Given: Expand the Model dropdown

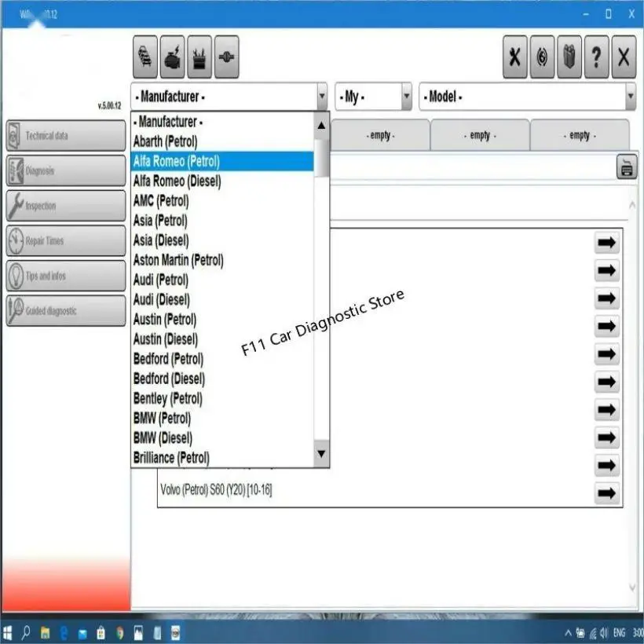Looking at the screenshot, I should coord(631,97).
